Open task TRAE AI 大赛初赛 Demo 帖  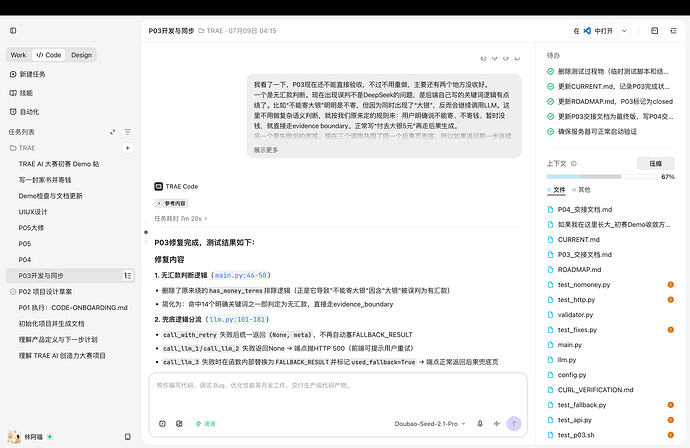59,164
